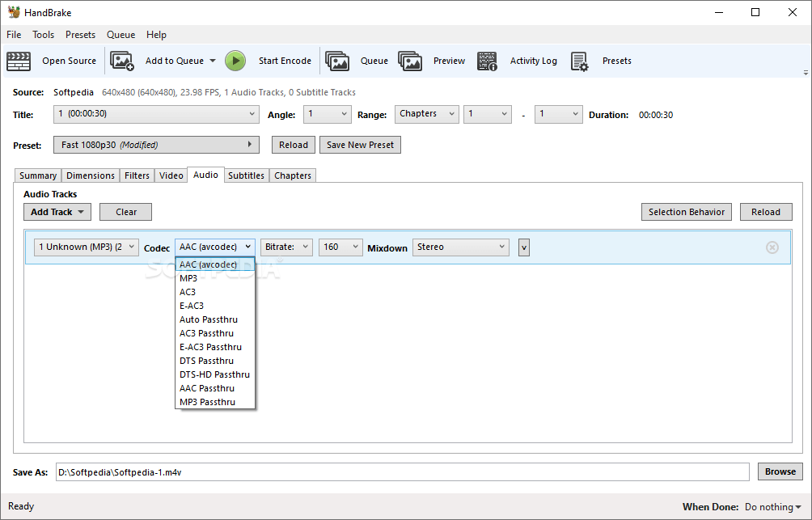The width and height of the screenshot is (812, 520).
Task: Click the Presets icon with gear
Action: pyautogui.click(x=580, y=61)
